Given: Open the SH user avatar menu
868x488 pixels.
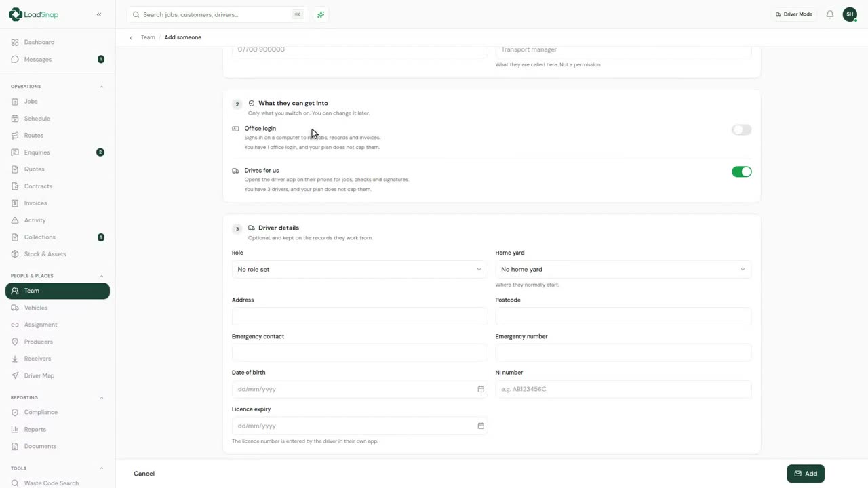Looking at the screenshot, I should pos(850,14).
